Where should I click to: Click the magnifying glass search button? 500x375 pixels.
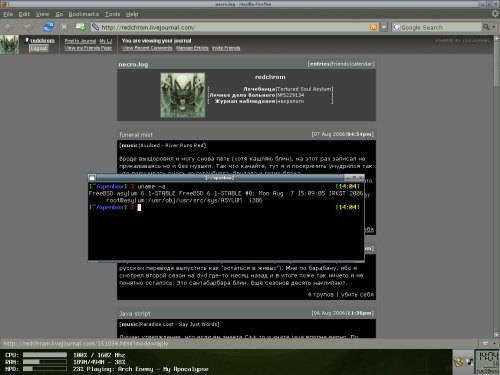tap(486, 27)
